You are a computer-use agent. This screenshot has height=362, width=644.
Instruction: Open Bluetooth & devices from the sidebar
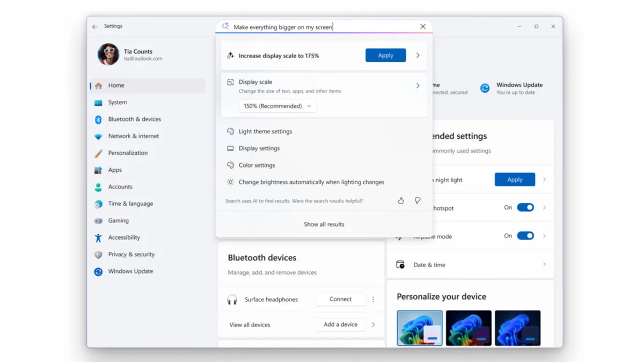98,119
